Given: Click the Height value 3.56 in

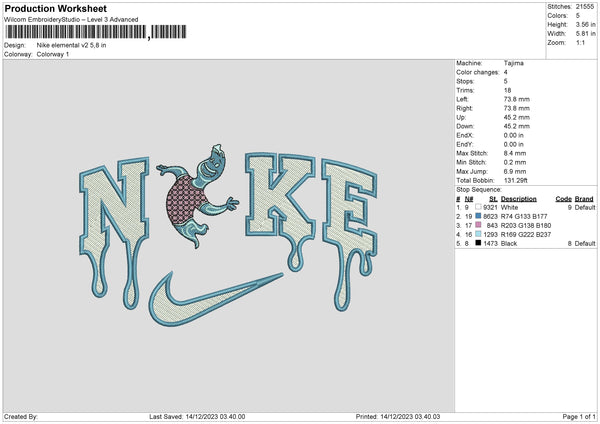Looking at the screenshot, I should (585, 24).
